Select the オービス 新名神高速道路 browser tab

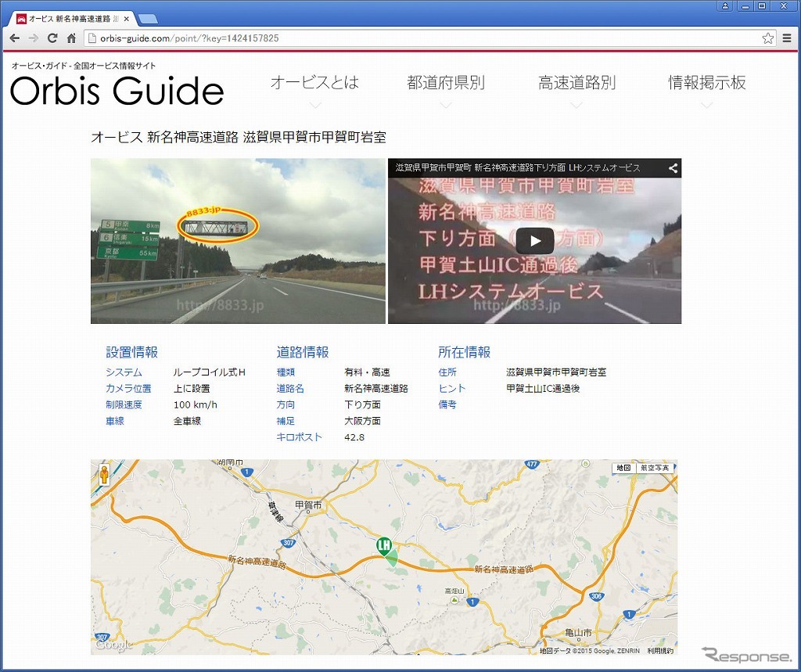[74, 18]
